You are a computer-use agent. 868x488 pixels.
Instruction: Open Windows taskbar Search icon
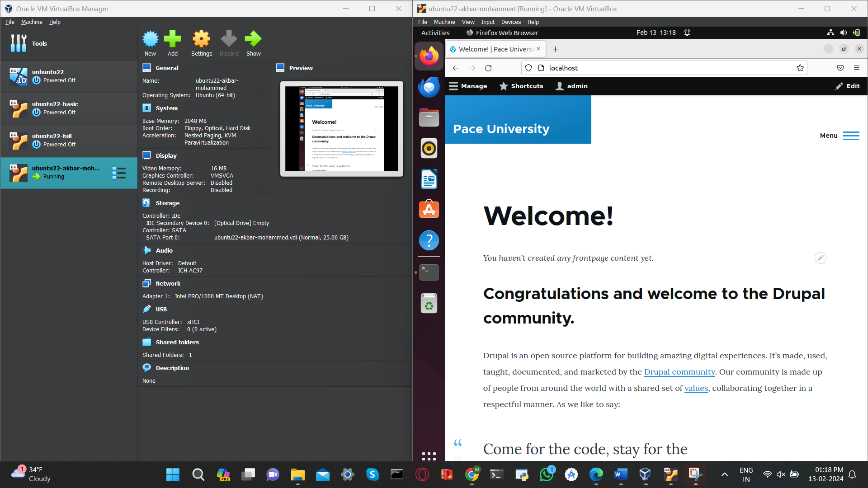coord(198,474)
